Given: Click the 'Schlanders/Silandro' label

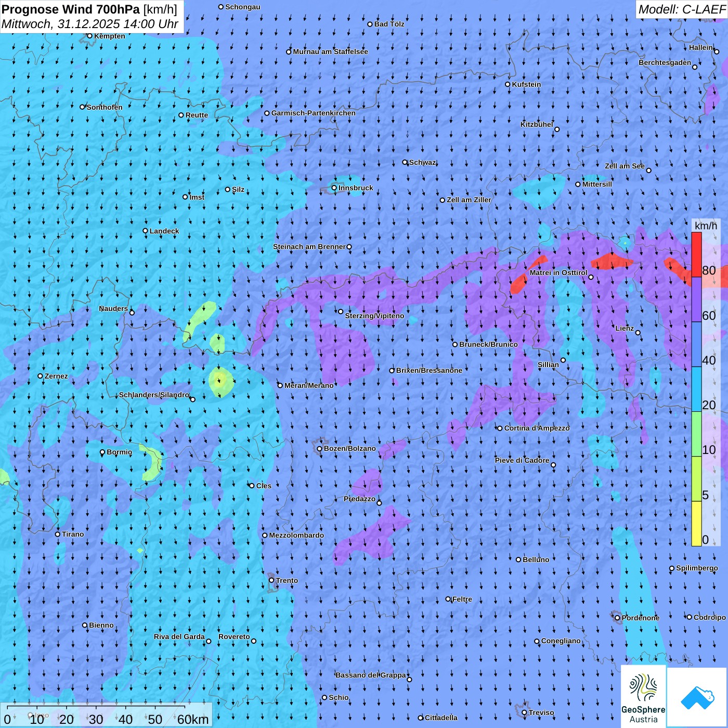Looking at the screenshot, I should coord(154,395).
